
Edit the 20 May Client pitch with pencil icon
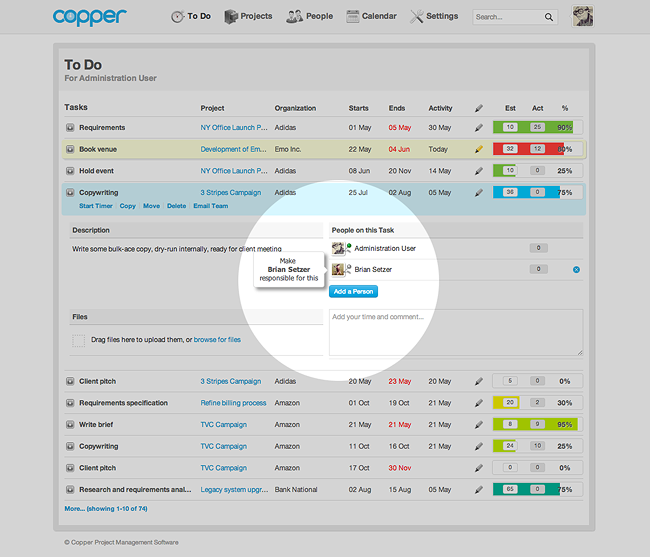pyautogui.click(x=479, y=381)
